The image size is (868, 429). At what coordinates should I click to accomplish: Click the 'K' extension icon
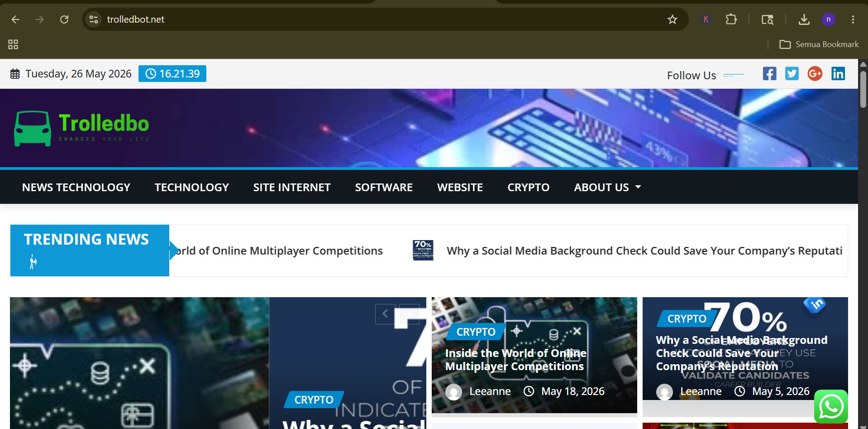click(x=706, y=19)
